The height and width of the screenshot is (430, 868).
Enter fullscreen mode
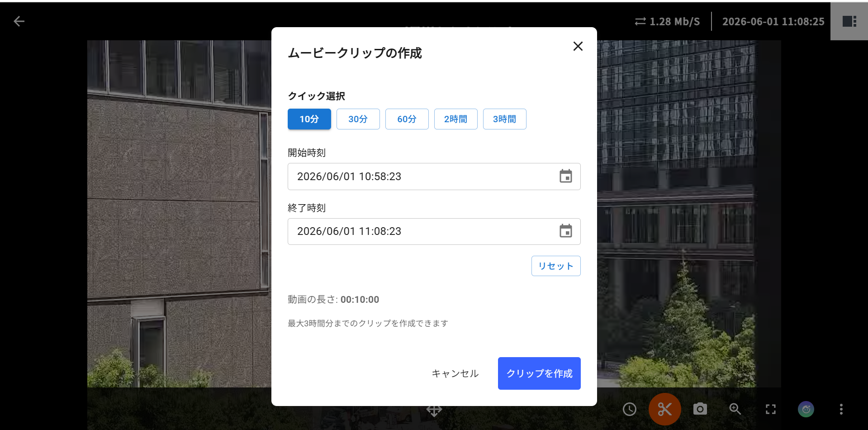pyautogui.click(x=770, y=409)
